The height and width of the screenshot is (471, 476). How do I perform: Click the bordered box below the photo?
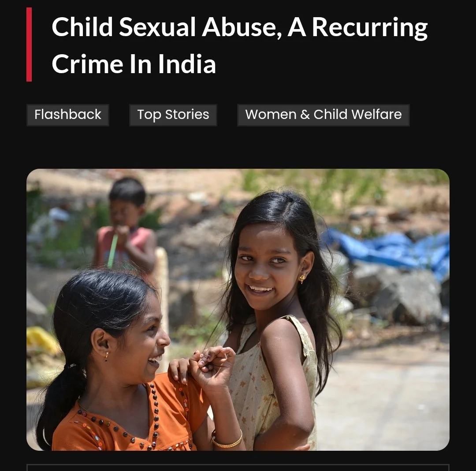[238, 467]
